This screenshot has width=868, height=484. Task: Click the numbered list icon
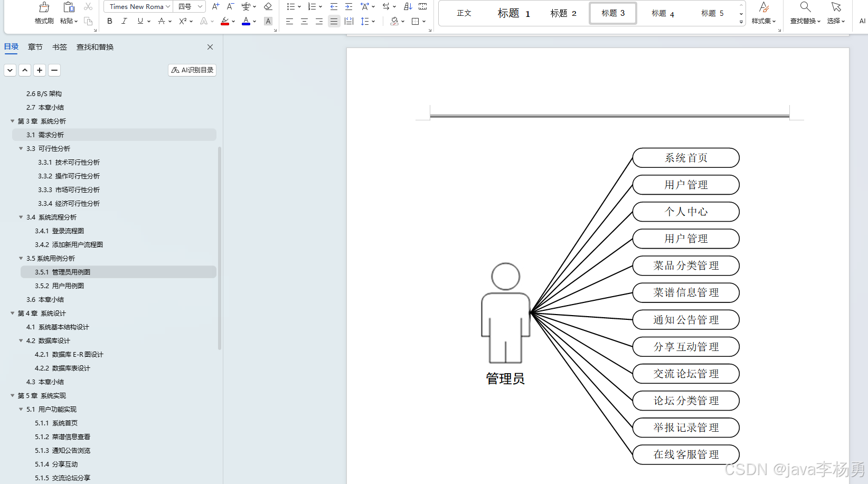click(312, 7)
